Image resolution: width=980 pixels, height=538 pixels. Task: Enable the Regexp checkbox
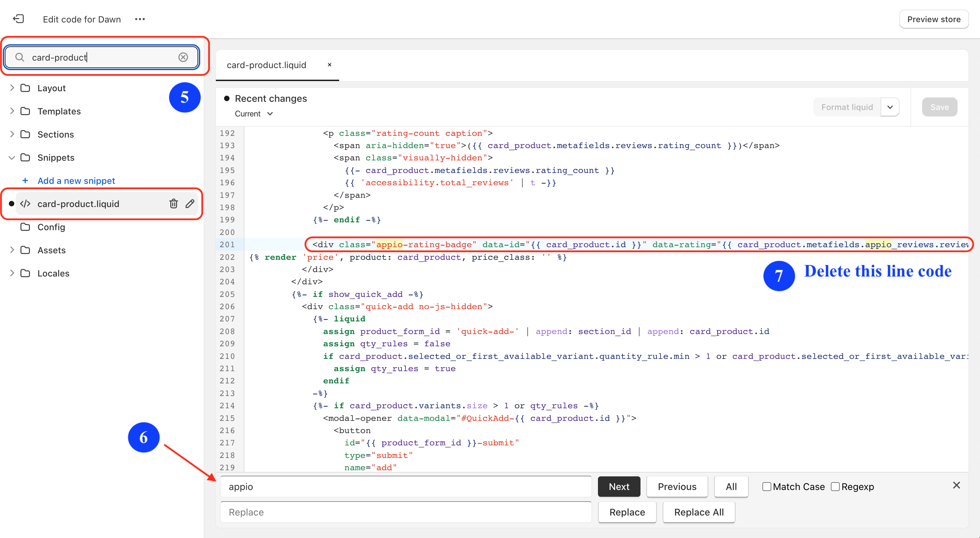point(835,486)
